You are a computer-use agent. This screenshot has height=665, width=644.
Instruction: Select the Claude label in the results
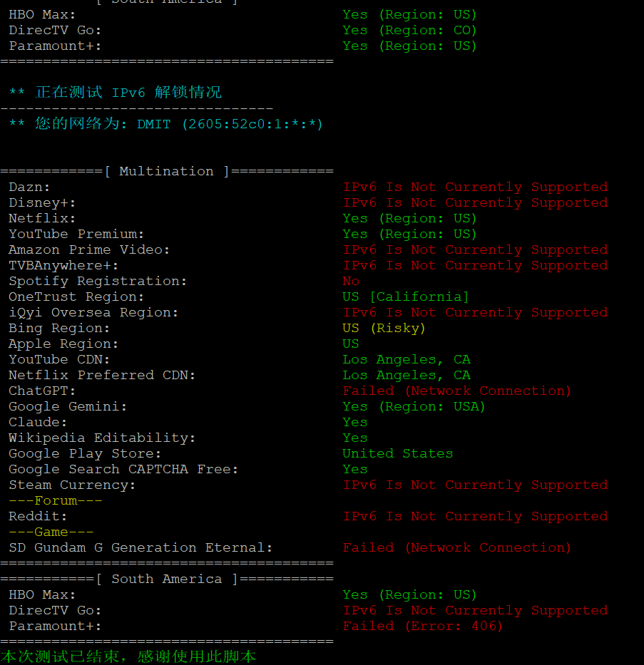(38, 422)
